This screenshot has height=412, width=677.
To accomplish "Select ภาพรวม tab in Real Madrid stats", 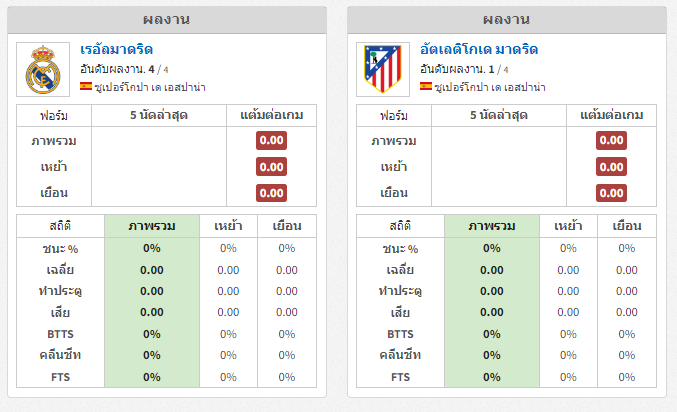I will tap(152, 226).
